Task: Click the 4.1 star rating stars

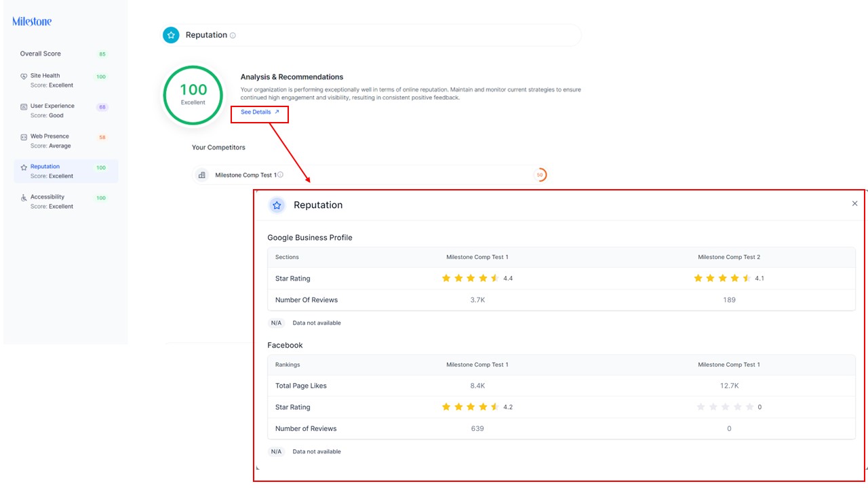Action: point(722,279)
